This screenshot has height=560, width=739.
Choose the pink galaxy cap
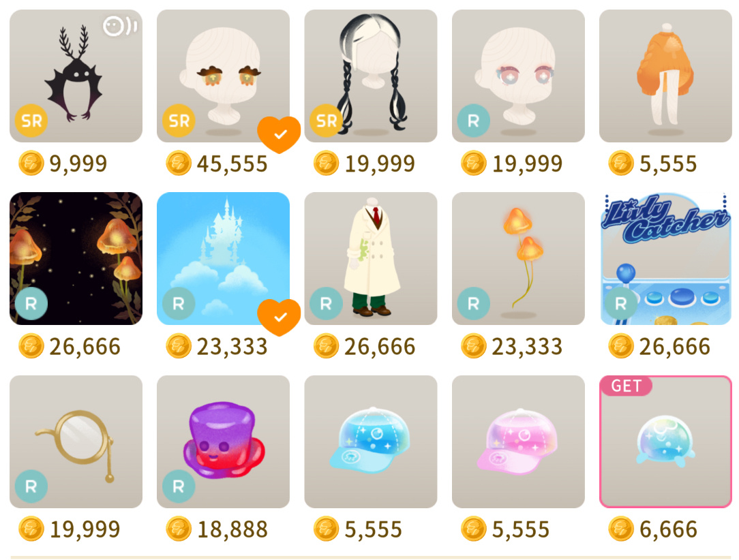(x=518, y=441)
